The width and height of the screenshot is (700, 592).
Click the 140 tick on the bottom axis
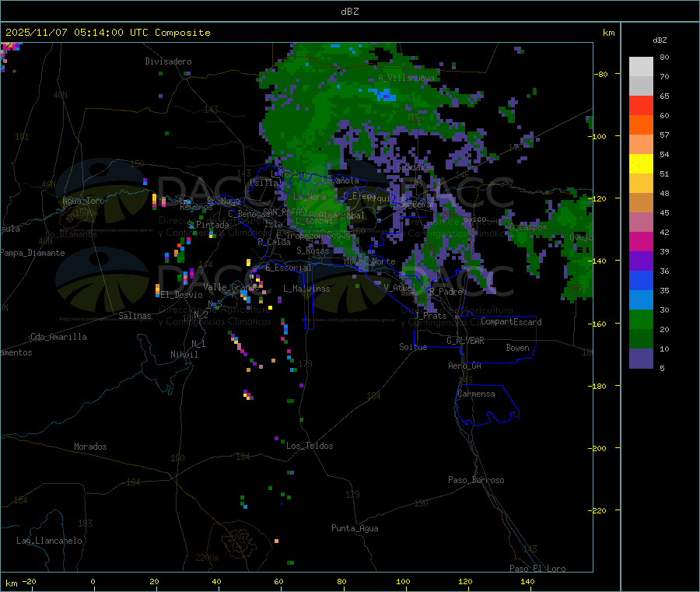(x=527, y=581)
